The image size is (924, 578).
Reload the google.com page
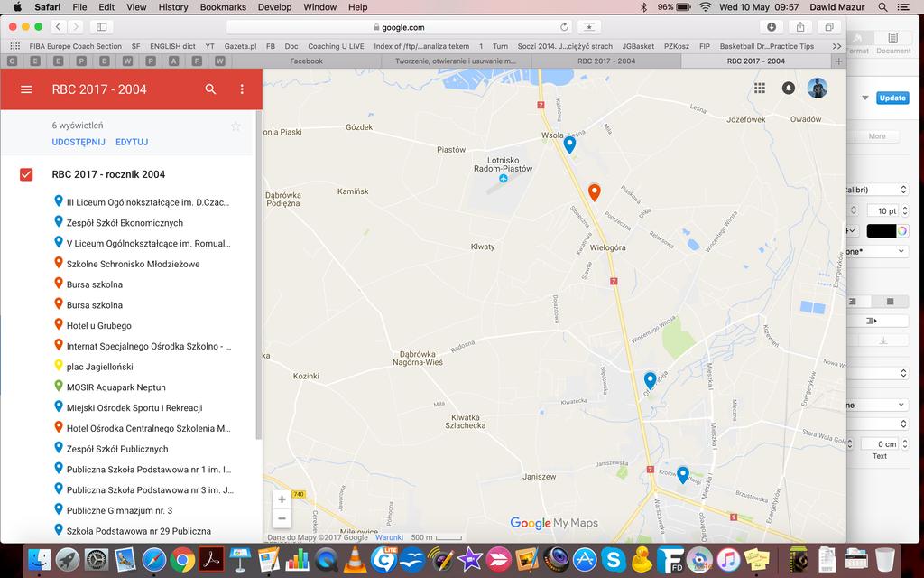pyautogui.click(x=564, y=27)
